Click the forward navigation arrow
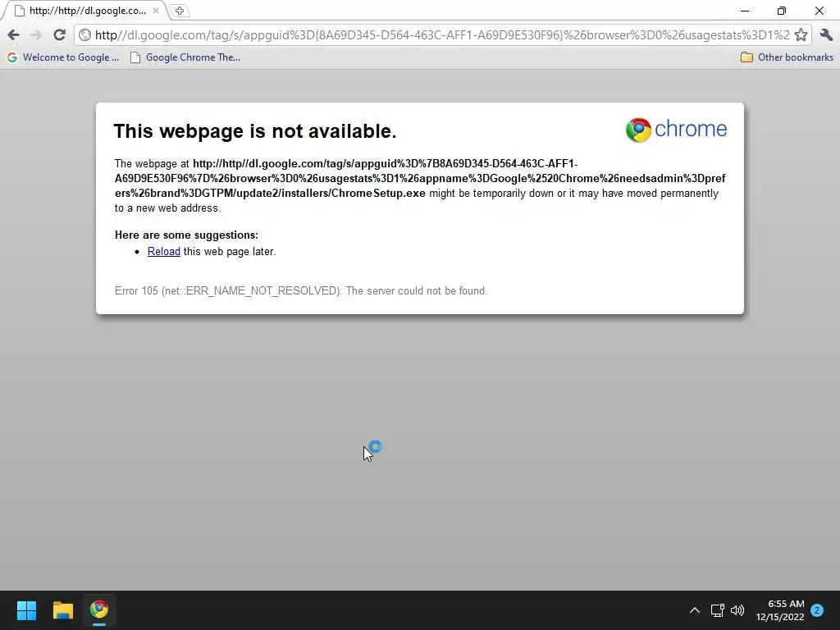Viewport: 840px width, 630px height. [x=36, y=35]
